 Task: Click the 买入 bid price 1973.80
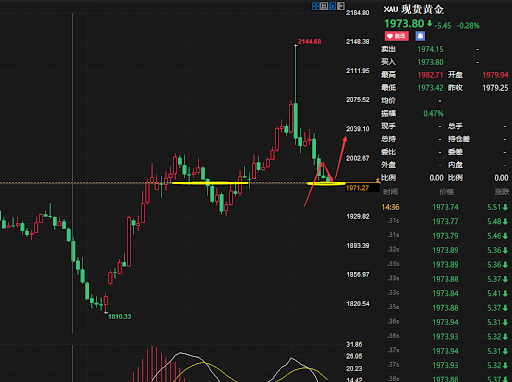430,62
